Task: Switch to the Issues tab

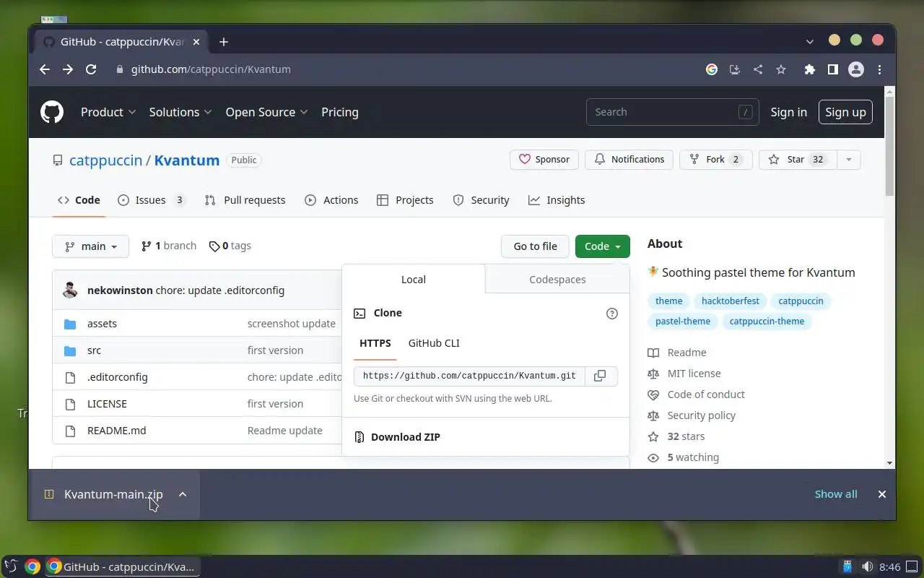Action: click(152, 200)
